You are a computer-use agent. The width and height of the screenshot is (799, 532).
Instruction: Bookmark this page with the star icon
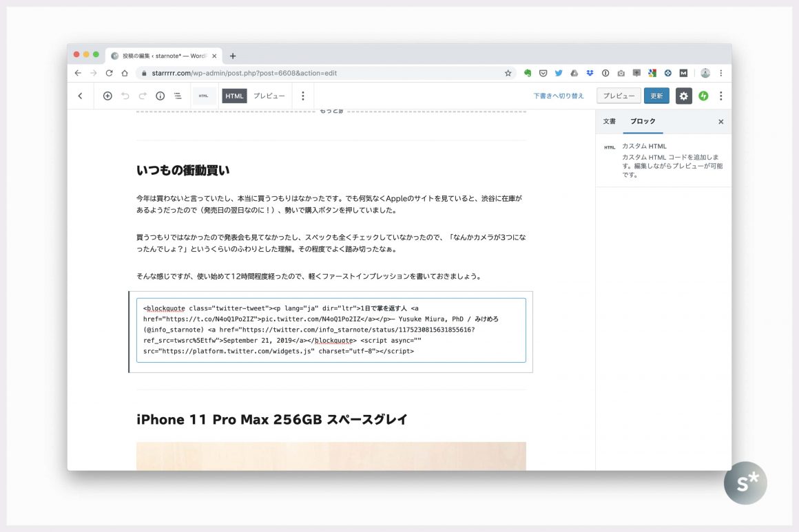pos(508,73)
